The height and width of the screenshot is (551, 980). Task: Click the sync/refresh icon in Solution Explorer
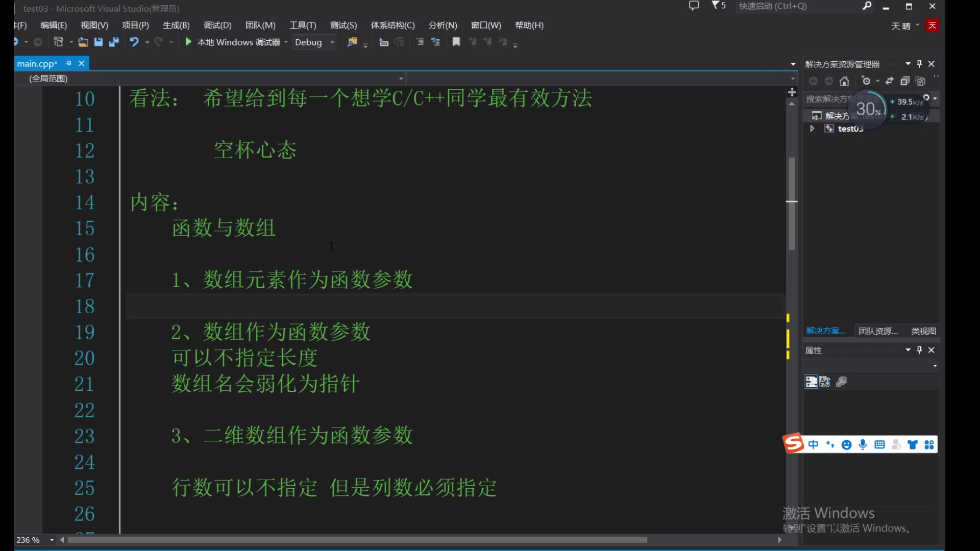889,81
